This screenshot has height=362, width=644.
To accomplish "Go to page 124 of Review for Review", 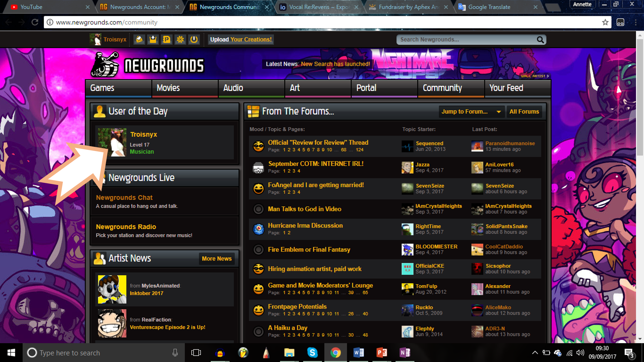I will (x=360, y=150).
